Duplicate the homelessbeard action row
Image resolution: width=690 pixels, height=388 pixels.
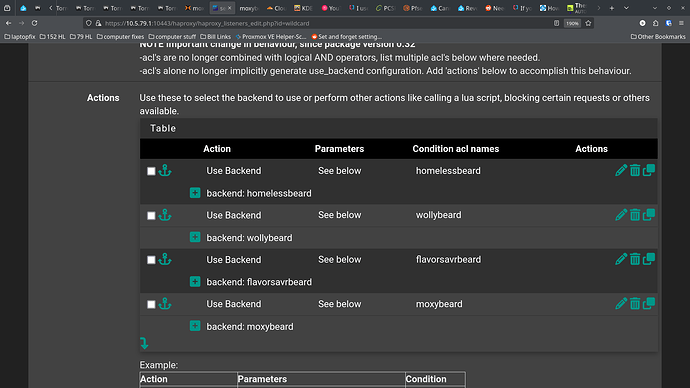(x=649, y=170)
